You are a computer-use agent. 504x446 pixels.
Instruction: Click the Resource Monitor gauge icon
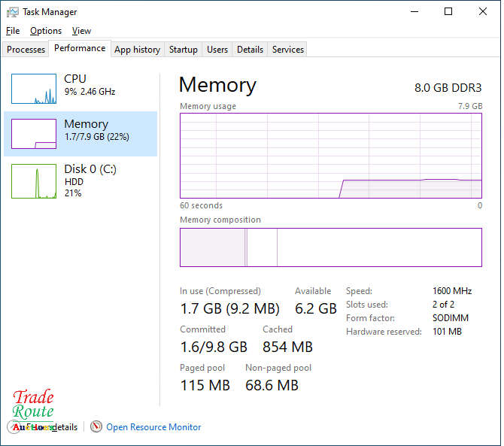[x=96, y=426]
